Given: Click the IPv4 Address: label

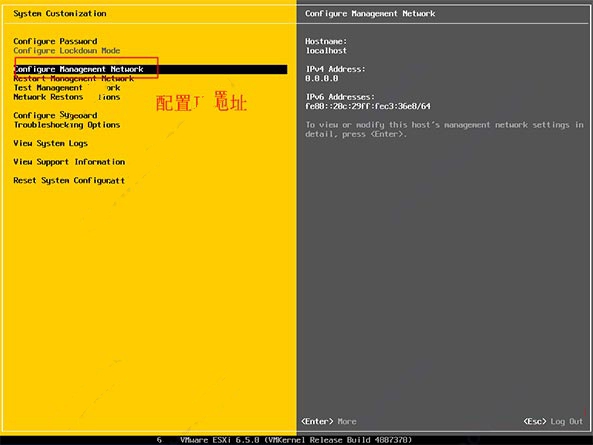Looking at the screenshot, I should tap(335, 69).
